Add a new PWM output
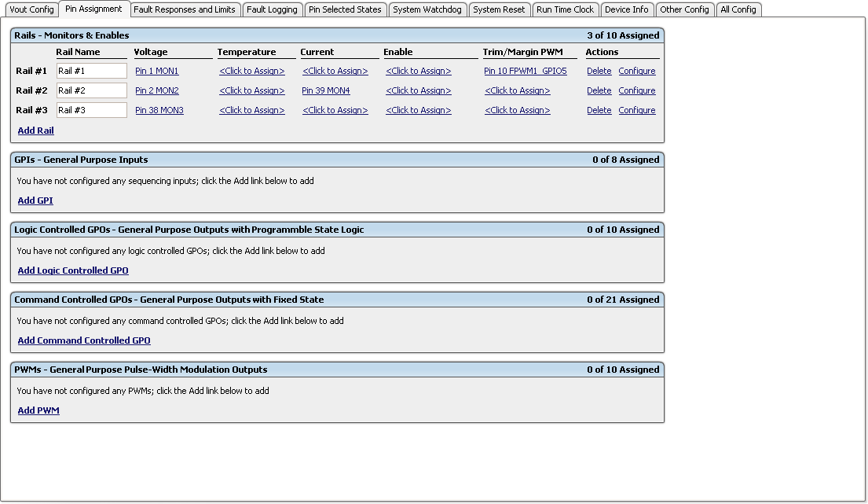868x504 pixels. pos(38,410)
